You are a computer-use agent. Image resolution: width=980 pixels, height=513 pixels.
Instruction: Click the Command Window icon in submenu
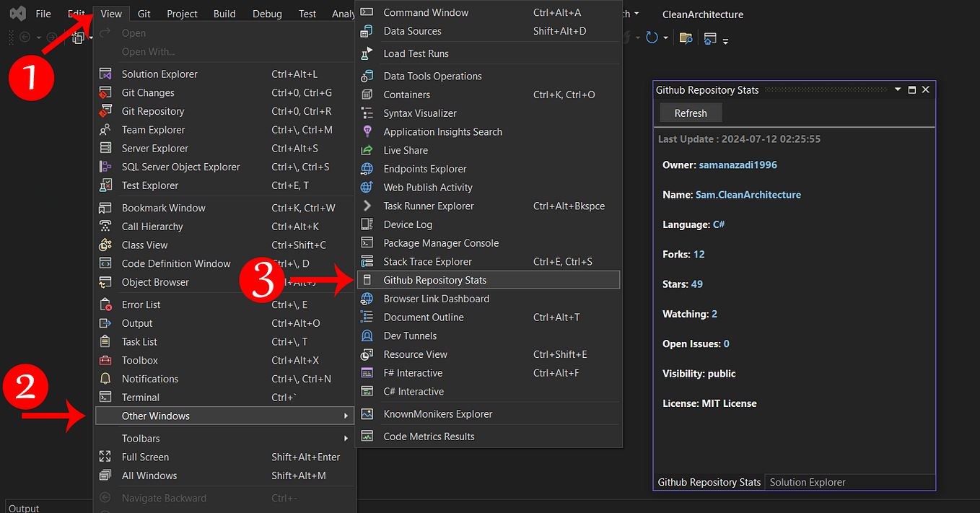pyautogui.click(x=367, y=12)
